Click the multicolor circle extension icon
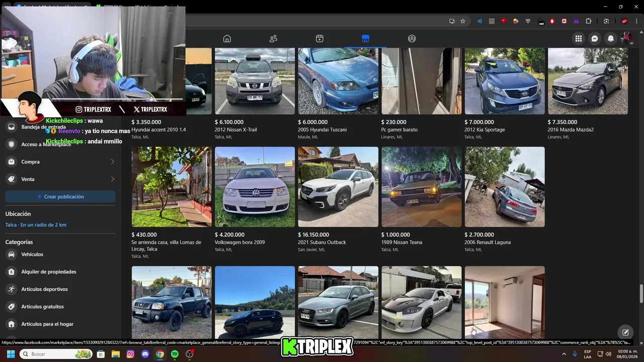The image size is (644, 362). tap(516, 21)
